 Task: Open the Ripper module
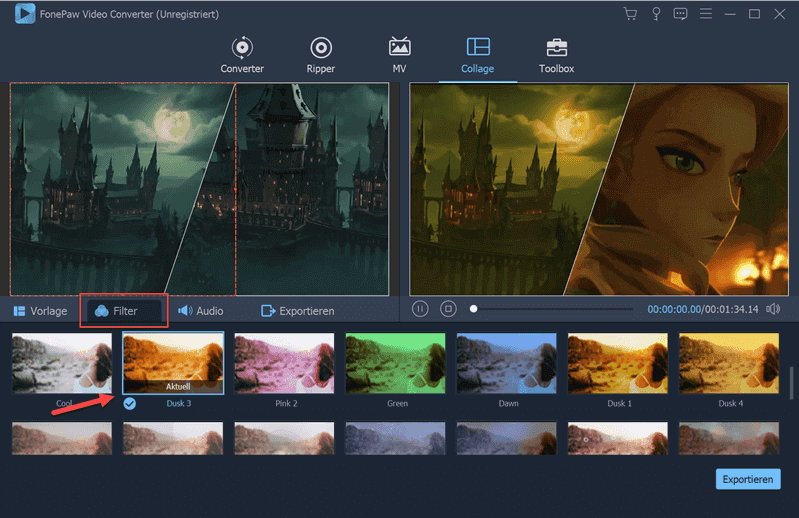click(321, 55)
